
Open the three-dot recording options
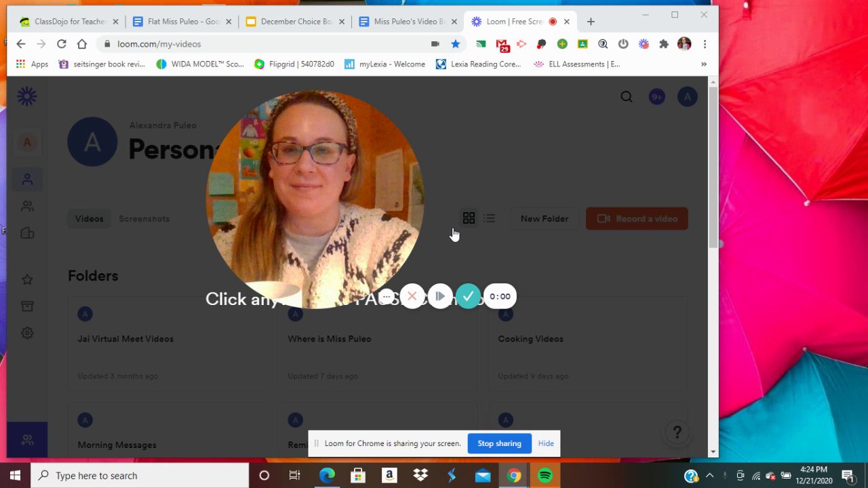(386, 296)
